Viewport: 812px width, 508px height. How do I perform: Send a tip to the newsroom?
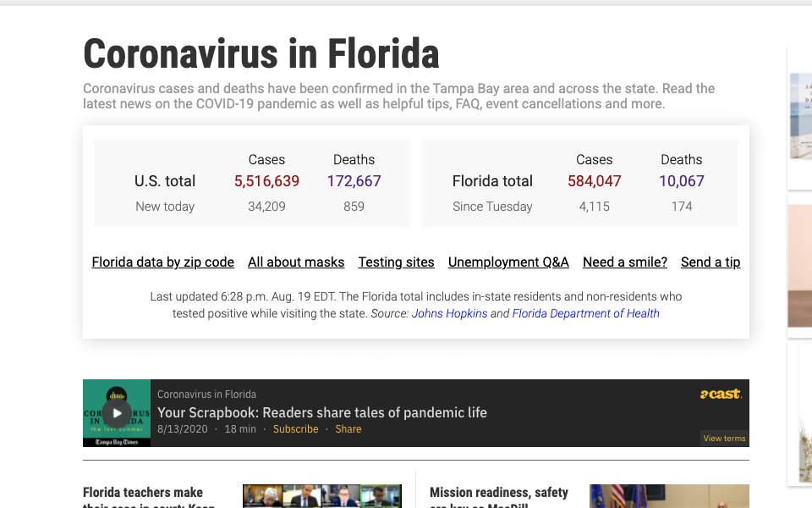pos(710,262)
